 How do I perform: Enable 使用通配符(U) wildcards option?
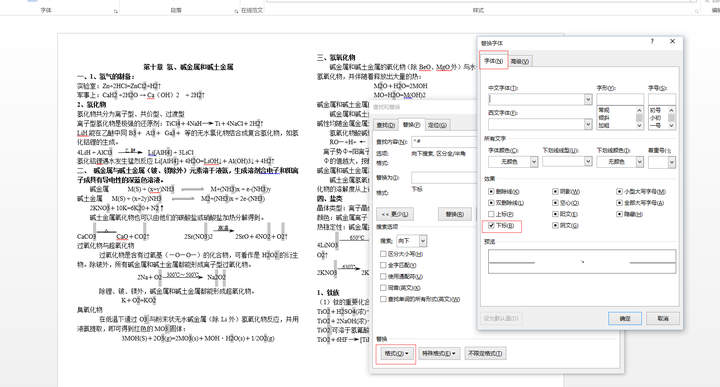tap(383, 277)
